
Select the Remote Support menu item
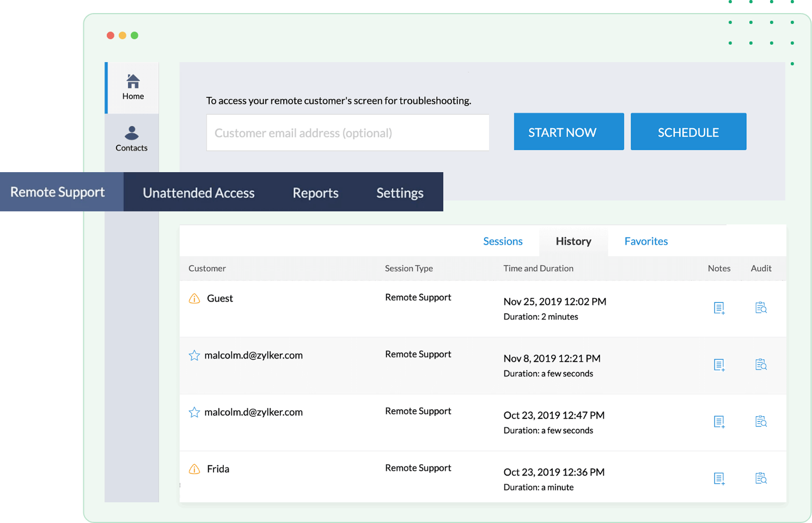57,192
